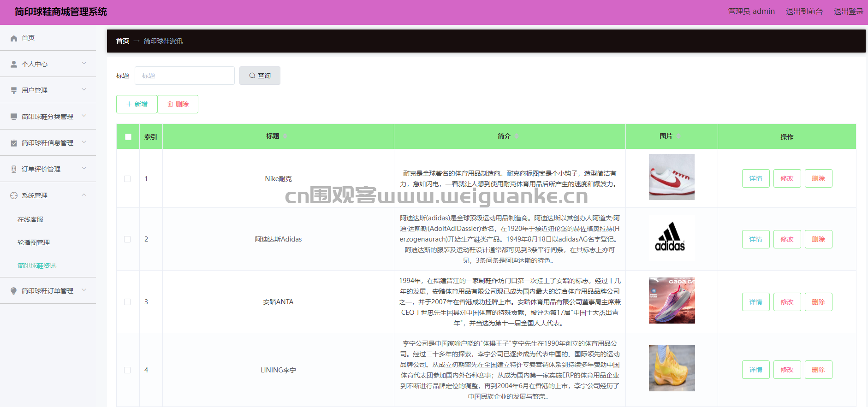Screen dimensions: 868x407
Task: Check the row checkbox for 阿迪达斯Adidas
Action: tap(127, 239)
